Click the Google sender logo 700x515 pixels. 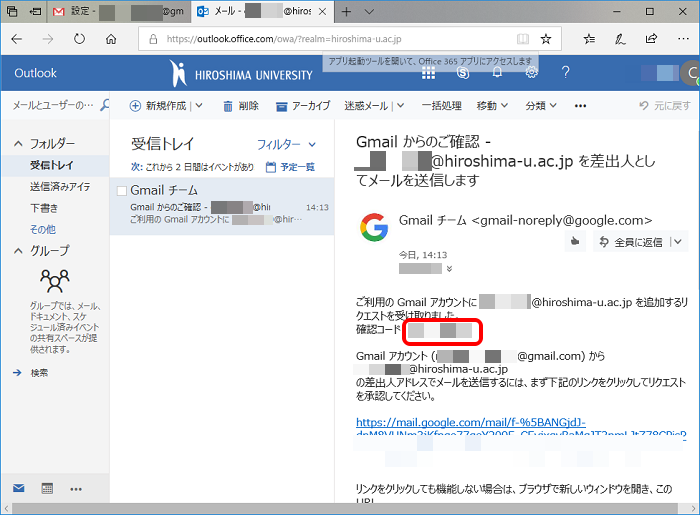(374, 227)
